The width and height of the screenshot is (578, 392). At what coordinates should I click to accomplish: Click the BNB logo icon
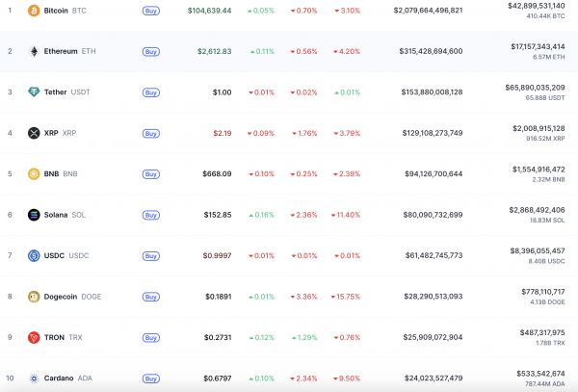(34, 174)
